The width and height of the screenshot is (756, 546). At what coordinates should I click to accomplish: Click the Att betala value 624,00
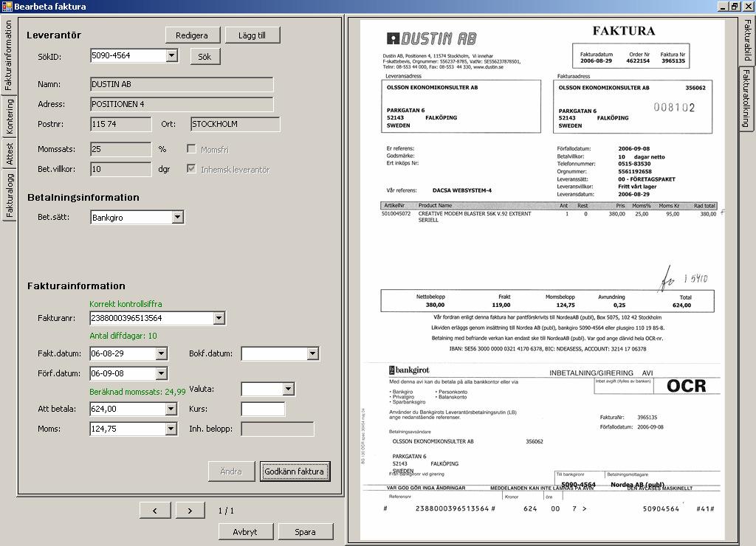(128, 409)
